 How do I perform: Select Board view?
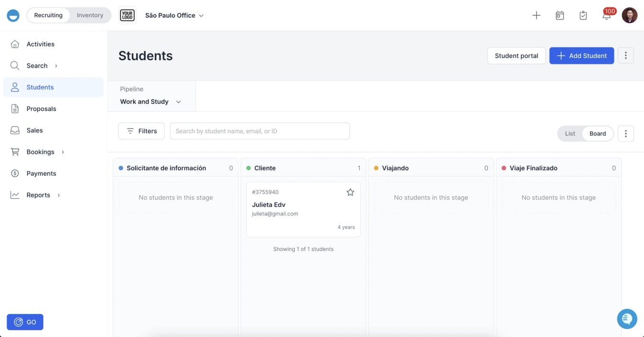point(598,134)
